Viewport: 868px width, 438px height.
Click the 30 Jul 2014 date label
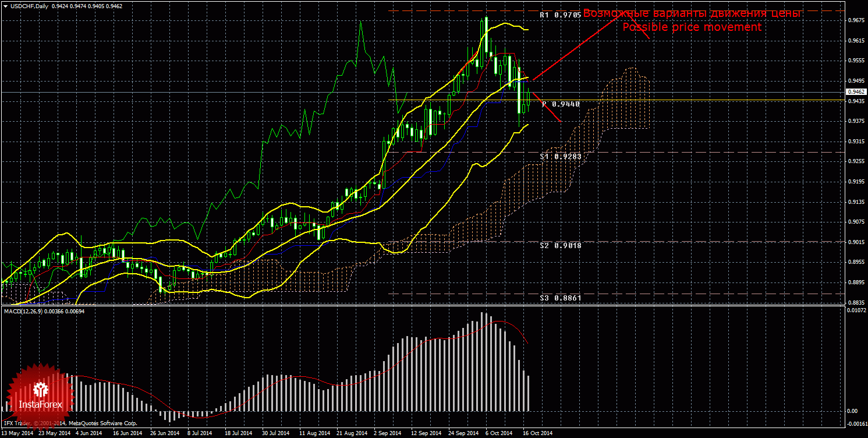point(276,433)
